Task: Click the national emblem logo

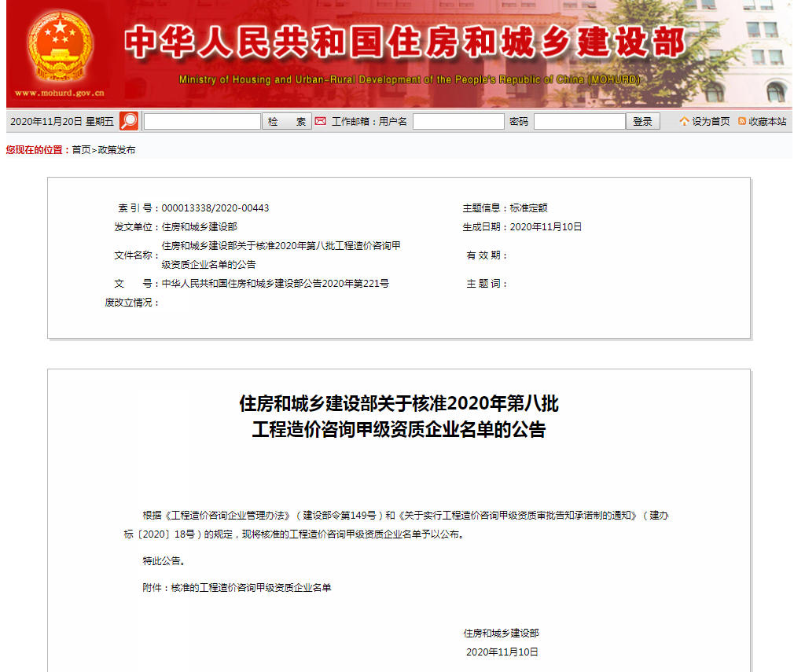Action: (60, 46)
